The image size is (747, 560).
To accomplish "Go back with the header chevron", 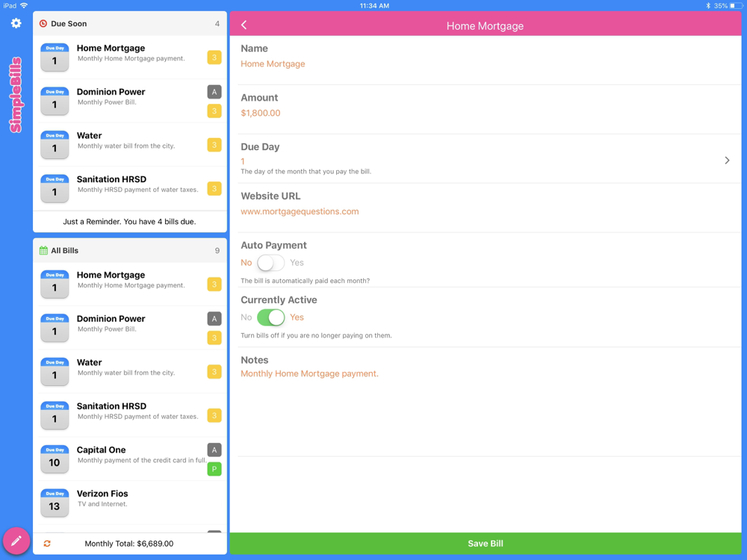I will tap(244, 25).
